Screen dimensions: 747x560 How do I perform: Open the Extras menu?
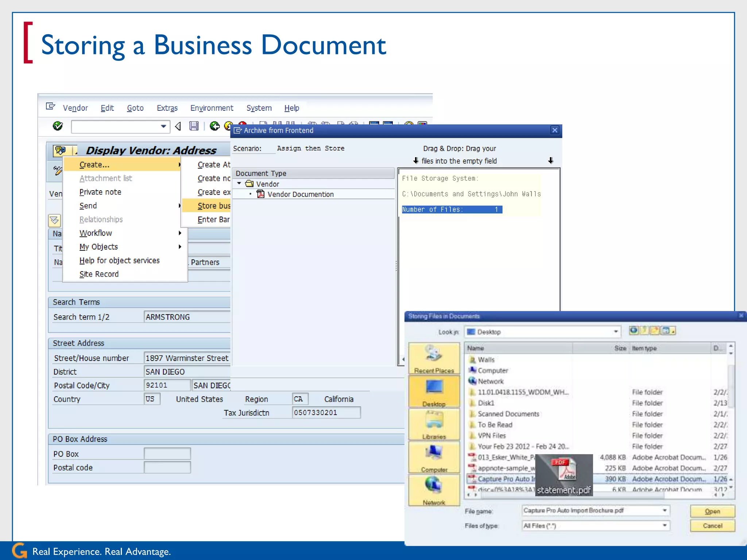click(167, 108)
